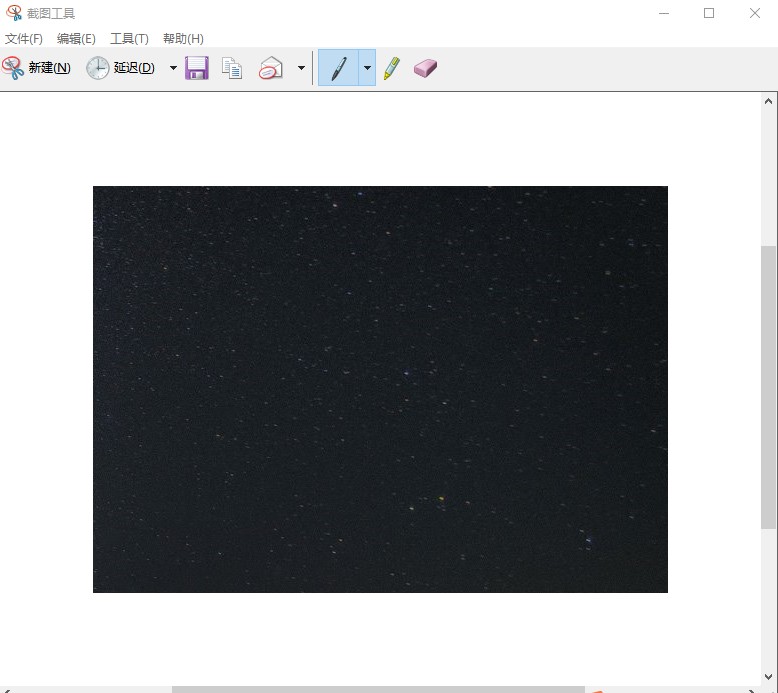Select the Eraser tool
The width and height of the screenshot is (778, 693).
pos(425,68)
